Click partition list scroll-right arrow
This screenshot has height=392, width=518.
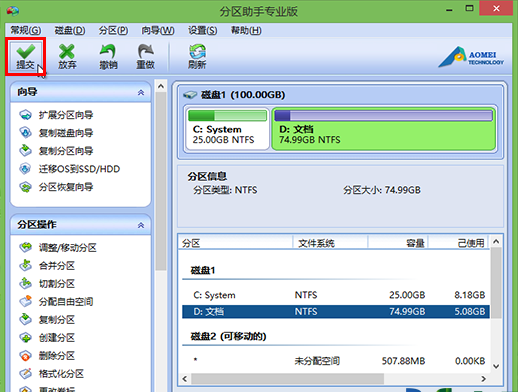point(483,379)
